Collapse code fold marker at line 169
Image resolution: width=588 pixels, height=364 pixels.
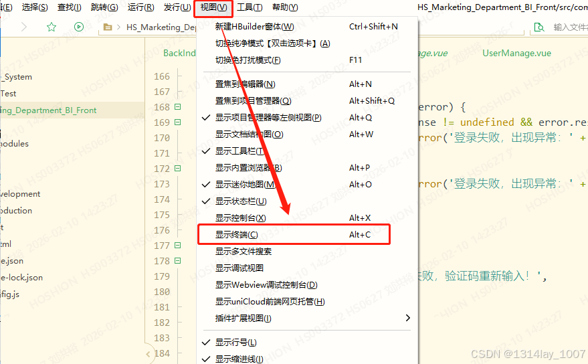point(178,122)
